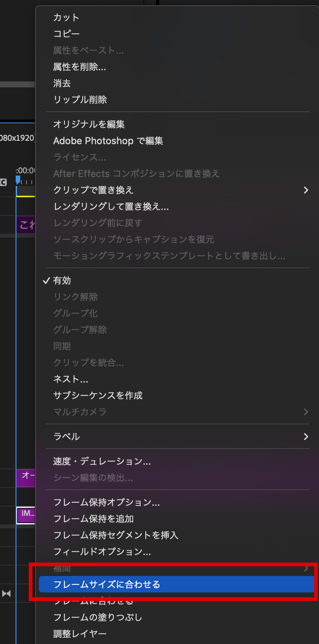This screenshot has width=319, height=644.
Task: Click the bowtie icon at the timeline's bottom-left
Action: click(x=6, y=594)
